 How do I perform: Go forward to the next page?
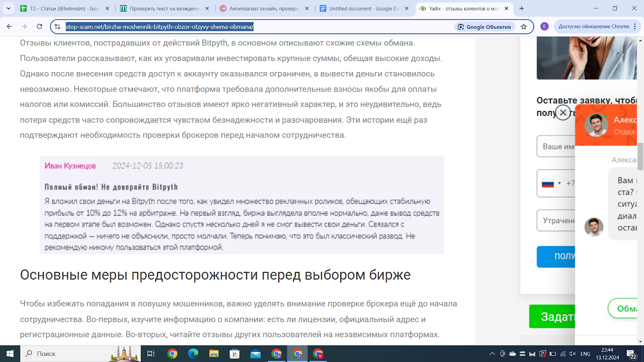[24, 27]
